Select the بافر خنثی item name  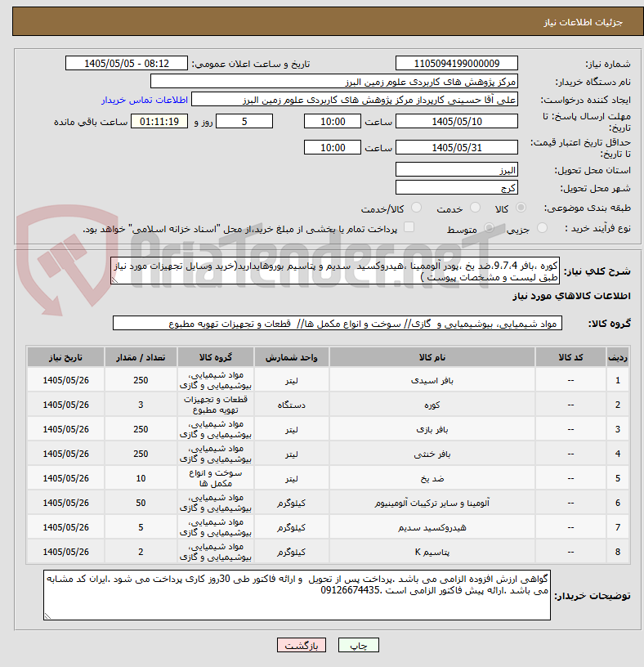432,454
